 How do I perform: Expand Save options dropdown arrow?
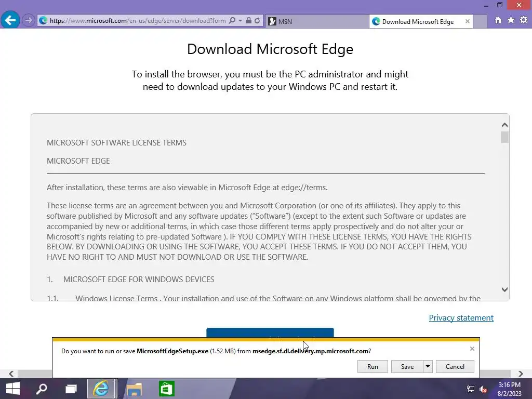click(428, 366)
